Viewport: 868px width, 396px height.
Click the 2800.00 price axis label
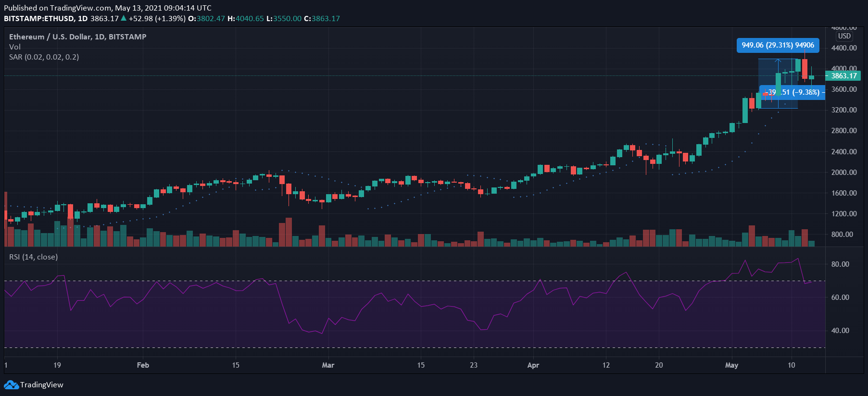[844, 131]
